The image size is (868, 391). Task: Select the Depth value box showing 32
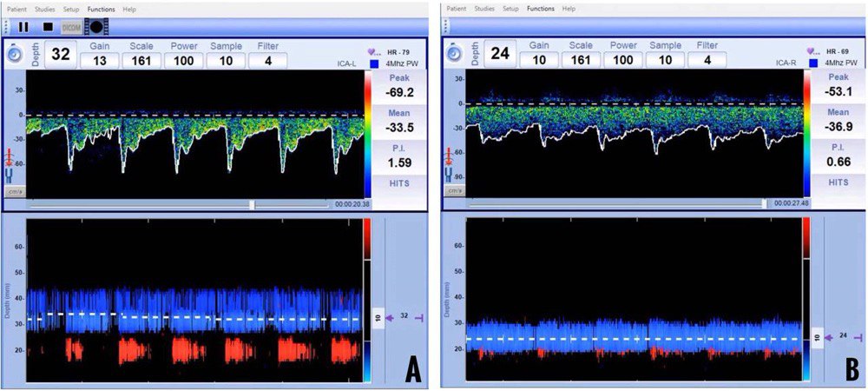(x=61, y=54)
